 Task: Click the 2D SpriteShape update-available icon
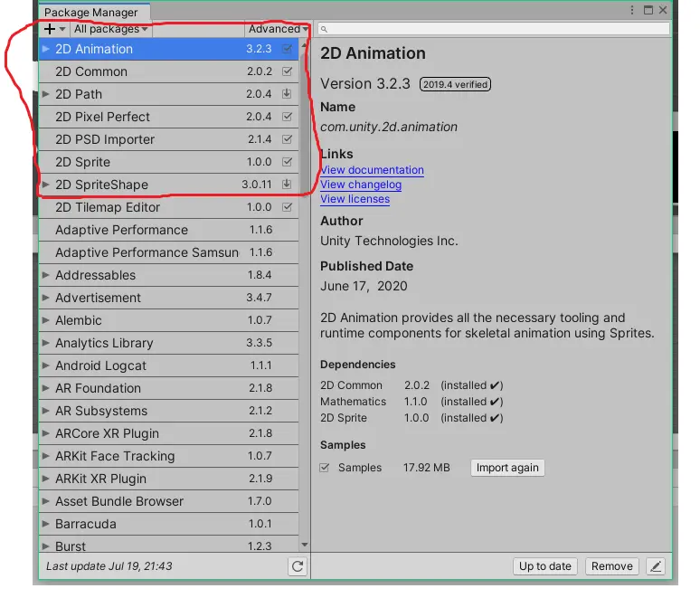pos(287,184)
